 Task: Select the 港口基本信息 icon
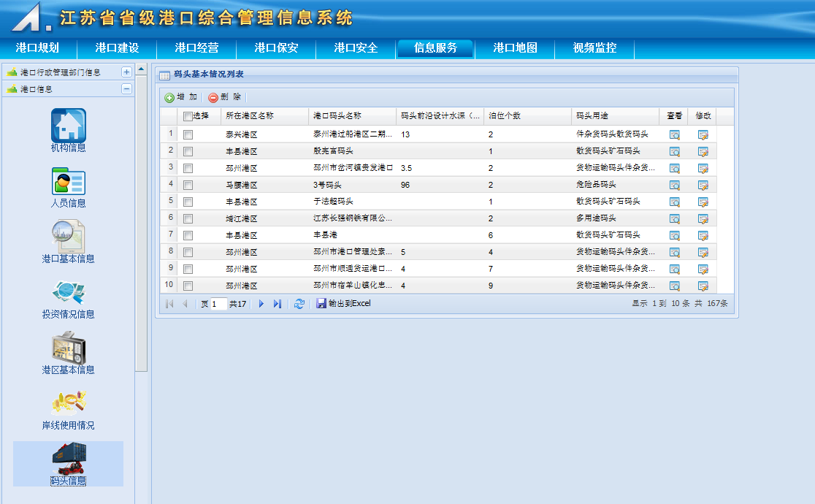click(69, 237)
